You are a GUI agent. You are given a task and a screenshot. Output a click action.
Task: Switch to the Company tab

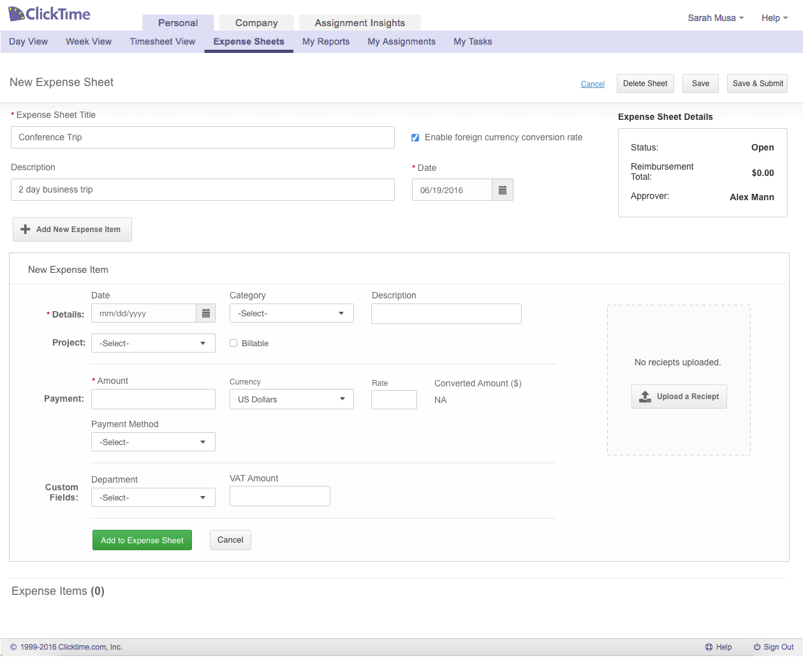click(256, 23)
